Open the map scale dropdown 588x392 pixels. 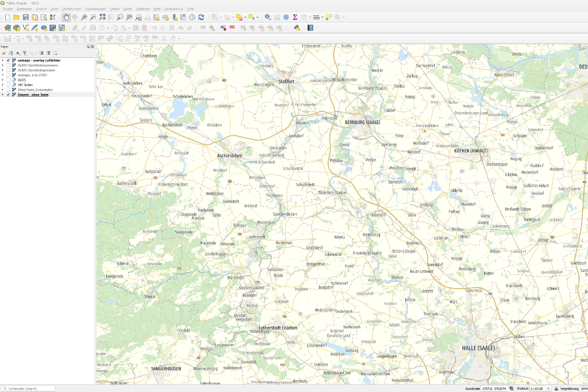(549, 388)
